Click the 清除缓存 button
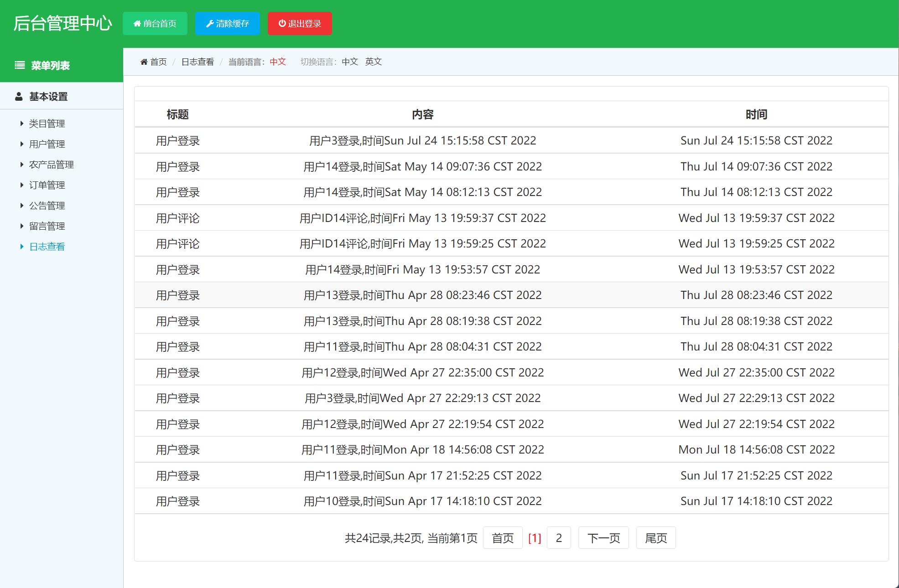 227,23
